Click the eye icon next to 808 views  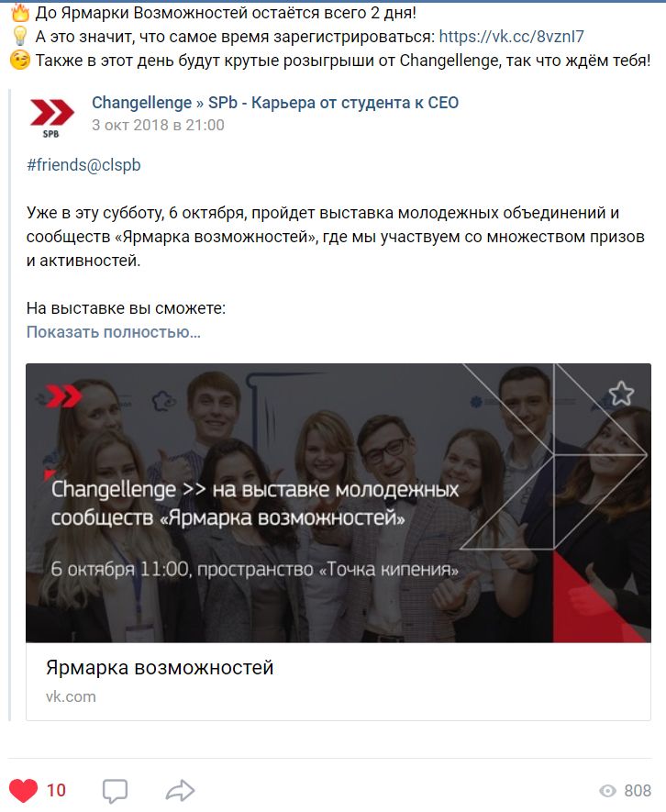pyautogui.click(x=607, y=791)
